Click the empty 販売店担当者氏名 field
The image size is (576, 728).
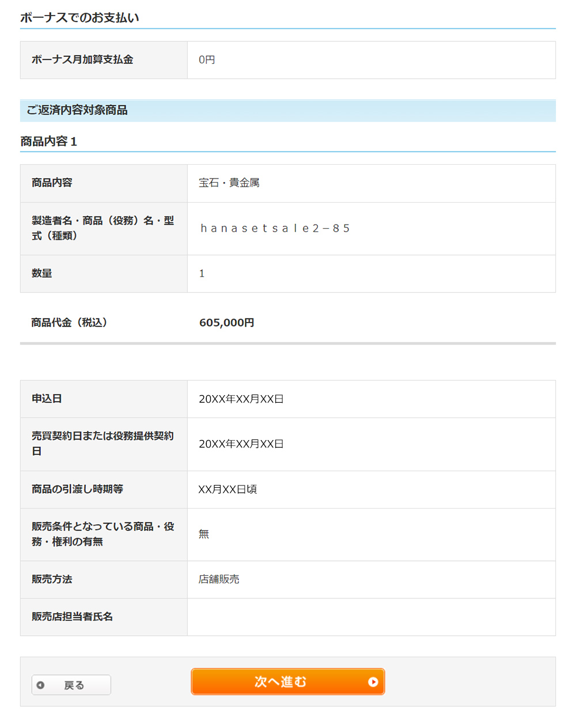point(372,617)
